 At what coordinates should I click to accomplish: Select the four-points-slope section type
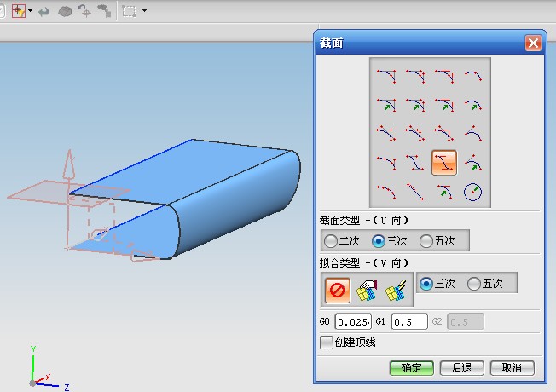[x=386, y=163]
